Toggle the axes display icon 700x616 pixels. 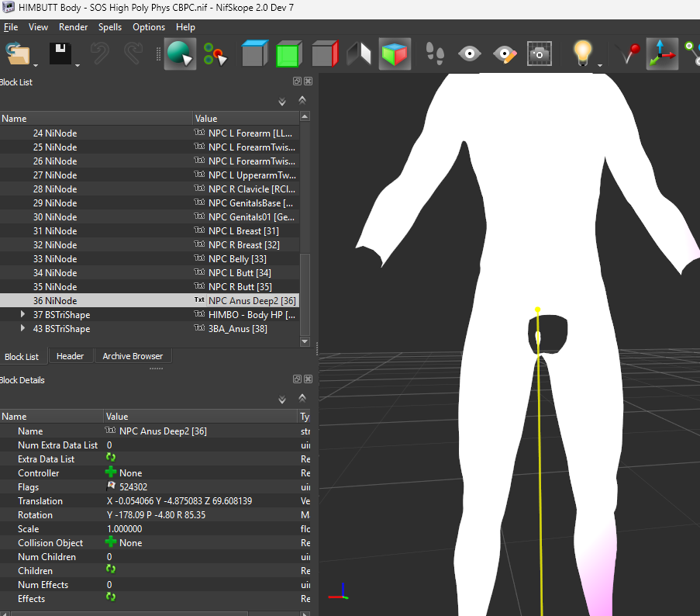[x=662, y=54]
